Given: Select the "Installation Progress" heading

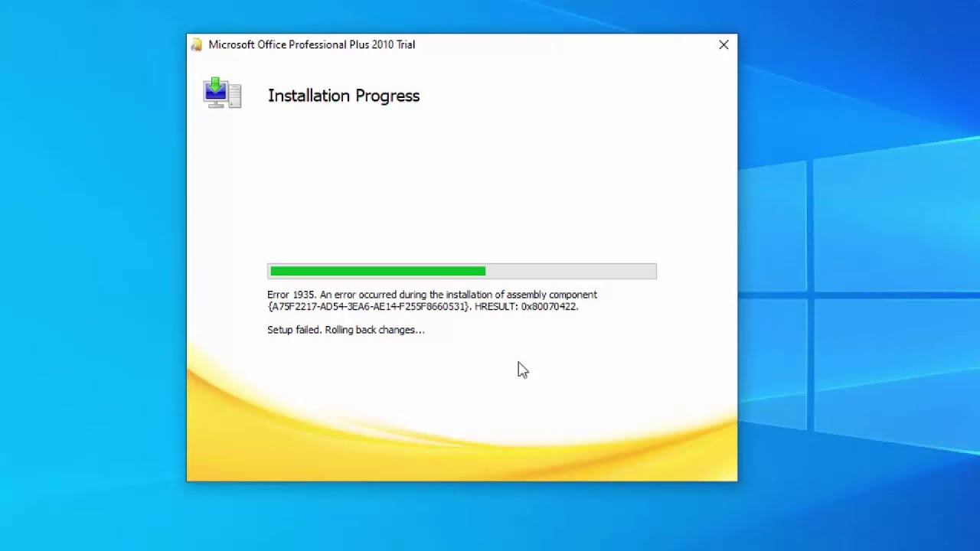Looking at the screenshot, I should (x=344, y=96).
